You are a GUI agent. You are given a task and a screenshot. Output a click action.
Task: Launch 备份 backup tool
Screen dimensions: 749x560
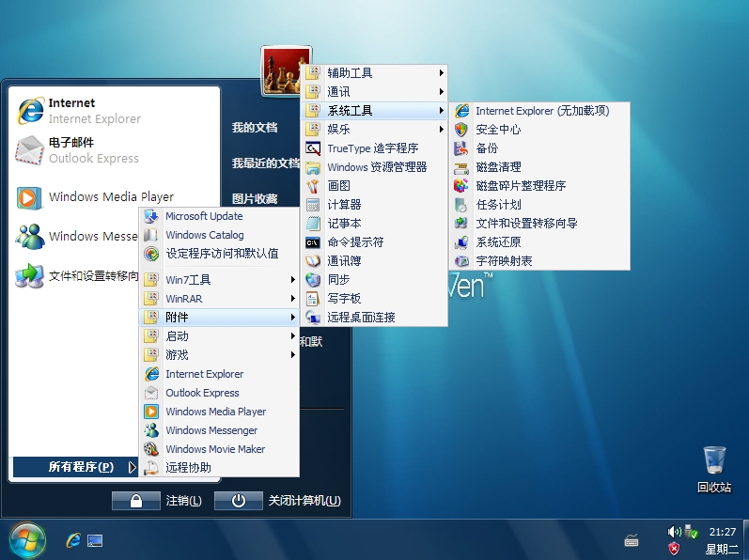coord(539,148)
